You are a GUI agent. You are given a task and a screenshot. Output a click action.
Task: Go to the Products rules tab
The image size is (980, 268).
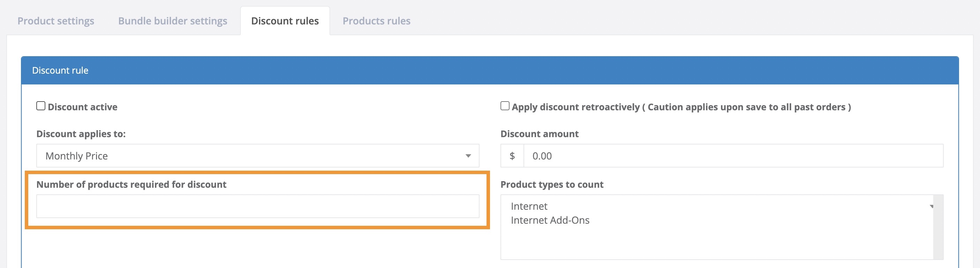pyautogui.click(x=376, y=21)
